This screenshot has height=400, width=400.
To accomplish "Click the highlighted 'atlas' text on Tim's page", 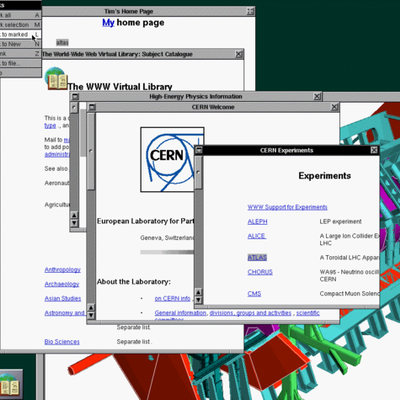I will (62, 43).
